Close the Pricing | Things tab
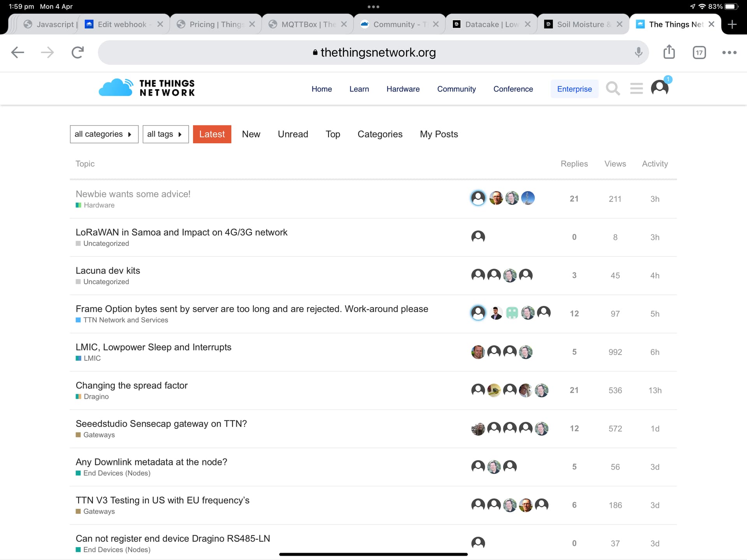The image size is (747, 560). pos(252,24)
